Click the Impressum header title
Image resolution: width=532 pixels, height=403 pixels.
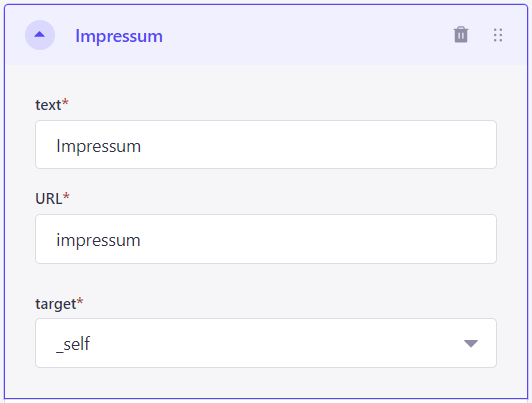point(119,36)
